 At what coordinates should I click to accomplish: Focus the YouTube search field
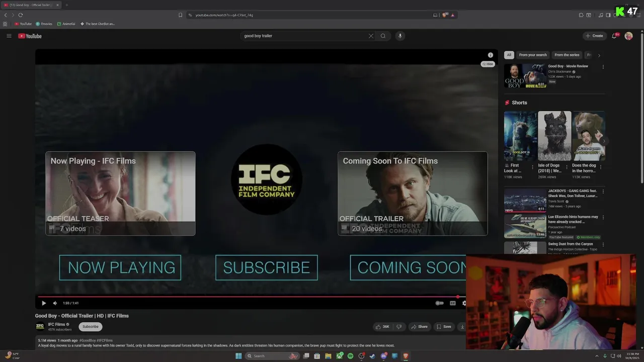pyautogui.click(x=304, y=36)
